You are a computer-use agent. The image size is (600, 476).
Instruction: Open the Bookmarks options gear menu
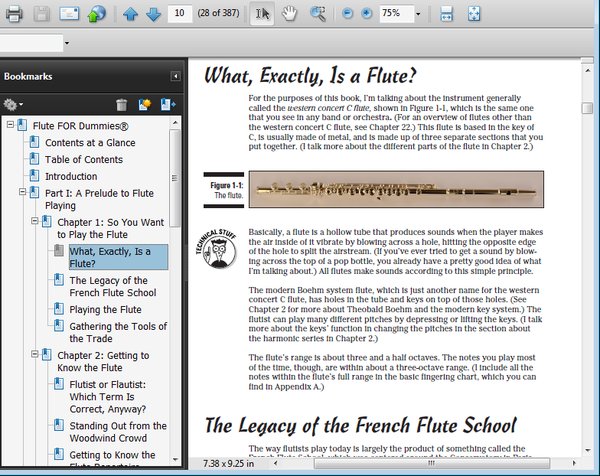coord(13,104)
